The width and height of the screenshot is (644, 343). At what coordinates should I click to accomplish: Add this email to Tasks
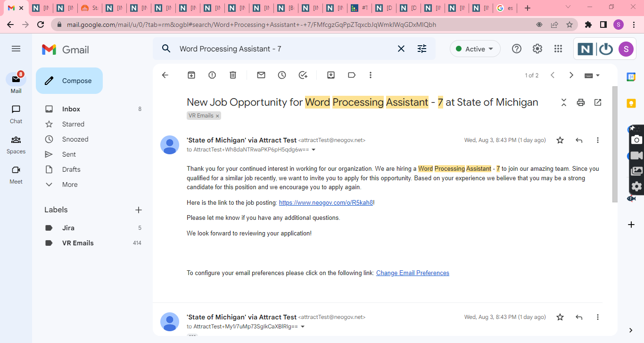point(303,75)
